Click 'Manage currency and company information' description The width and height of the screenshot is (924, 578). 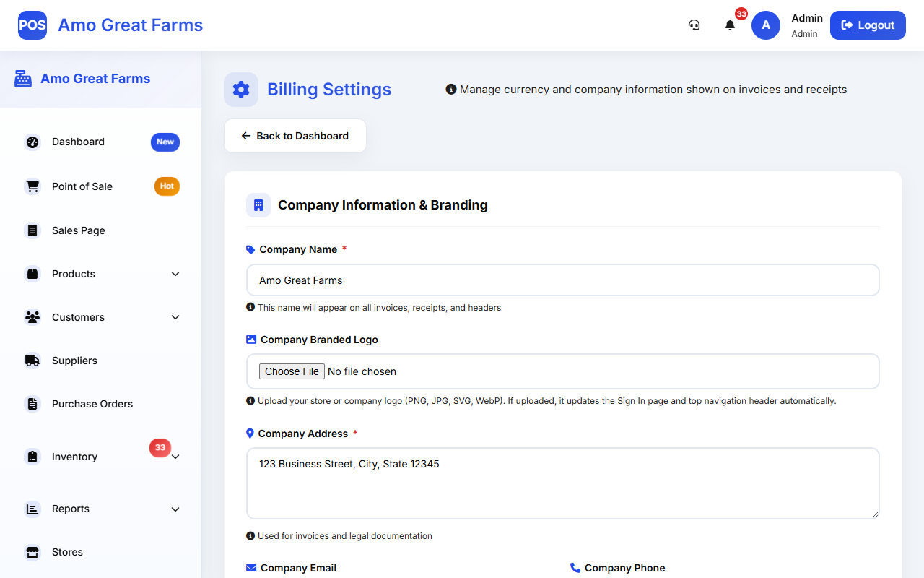point(653,90)
